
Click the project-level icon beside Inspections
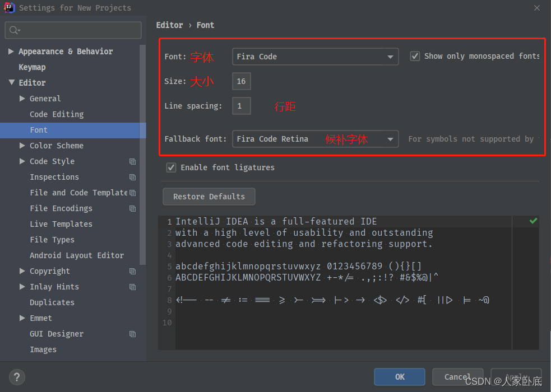pos(132,177)
